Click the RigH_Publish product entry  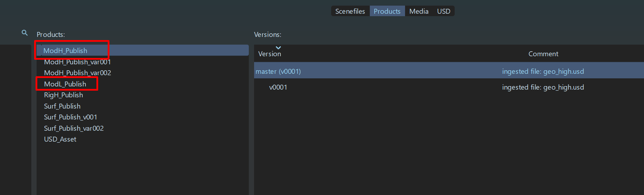click(x=63, y=95)
